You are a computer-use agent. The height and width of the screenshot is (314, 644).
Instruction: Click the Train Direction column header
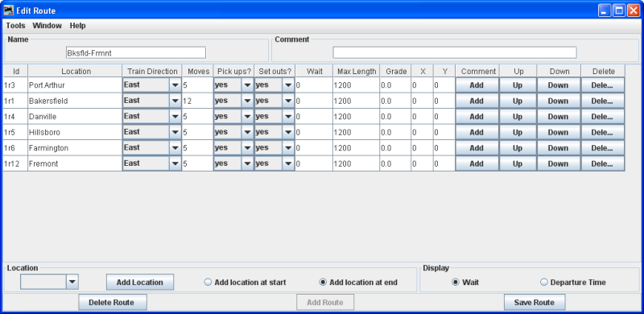pos(152,71)
